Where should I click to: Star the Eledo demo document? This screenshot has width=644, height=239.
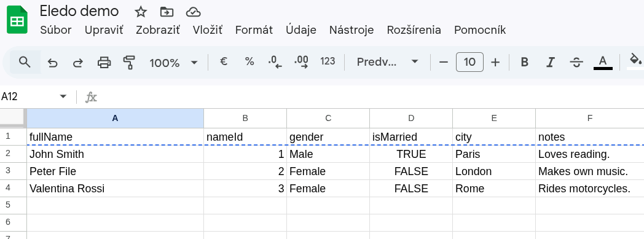point(141,12)
